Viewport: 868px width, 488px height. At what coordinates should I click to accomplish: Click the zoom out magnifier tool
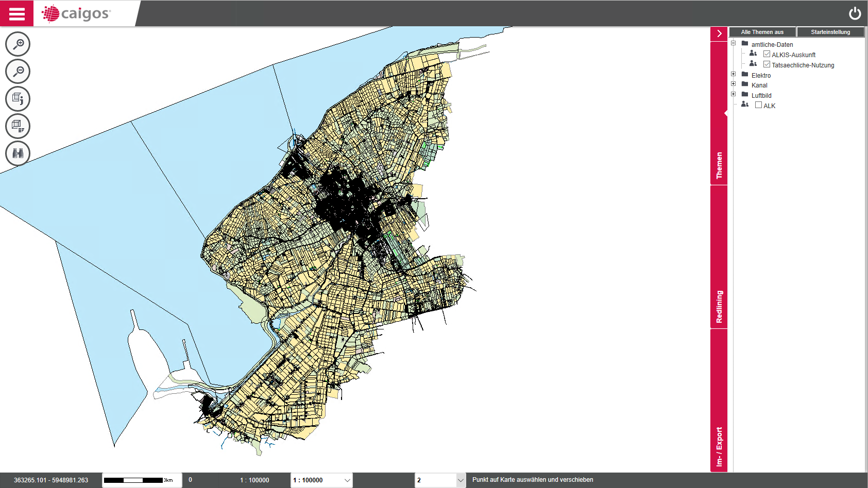[x=18, y=72]
